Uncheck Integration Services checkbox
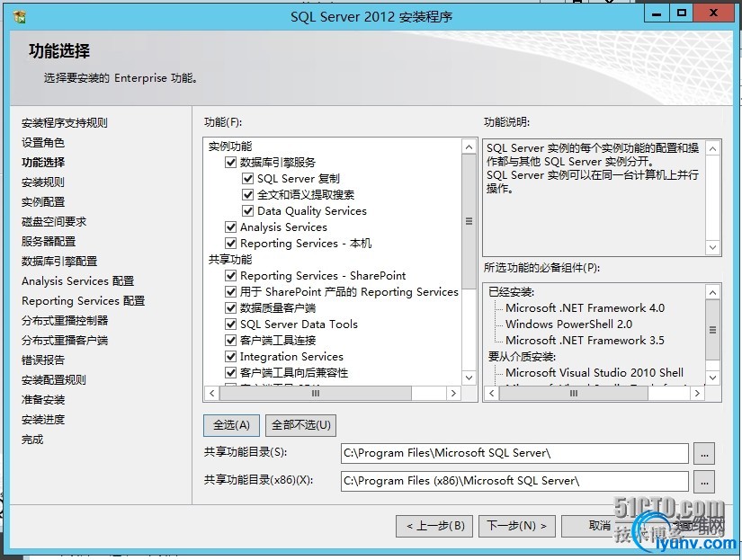This screenshot has height=560, width=742. coord(230,356)
